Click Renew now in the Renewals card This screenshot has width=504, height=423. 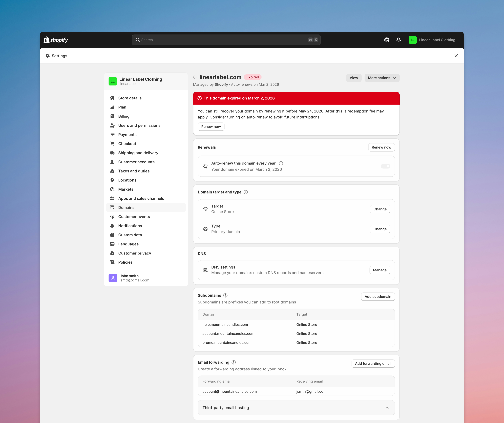click(x=381, y=147)
